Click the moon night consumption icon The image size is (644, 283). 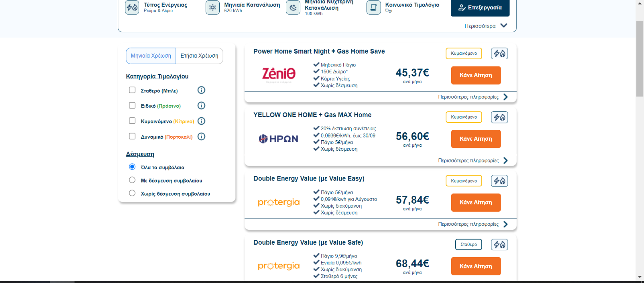pyautogui.click(x=293, y=7)
